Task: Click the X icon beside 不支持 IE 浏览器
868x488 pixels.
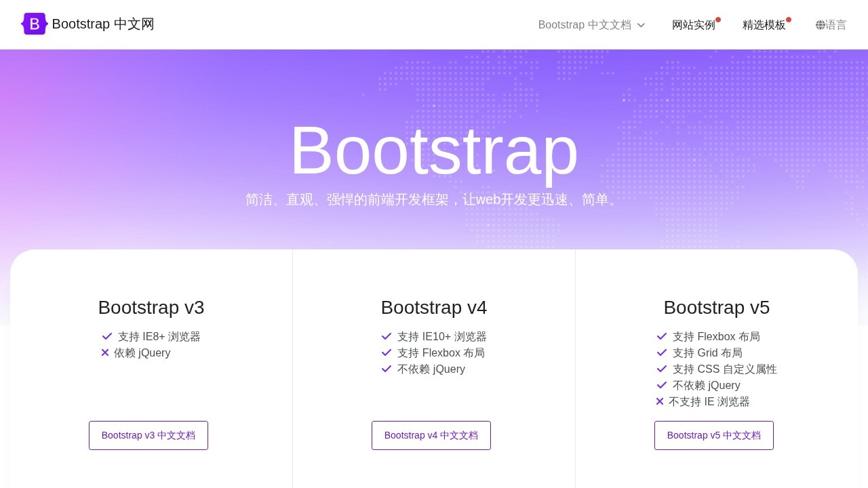Action: coord(659,401)
